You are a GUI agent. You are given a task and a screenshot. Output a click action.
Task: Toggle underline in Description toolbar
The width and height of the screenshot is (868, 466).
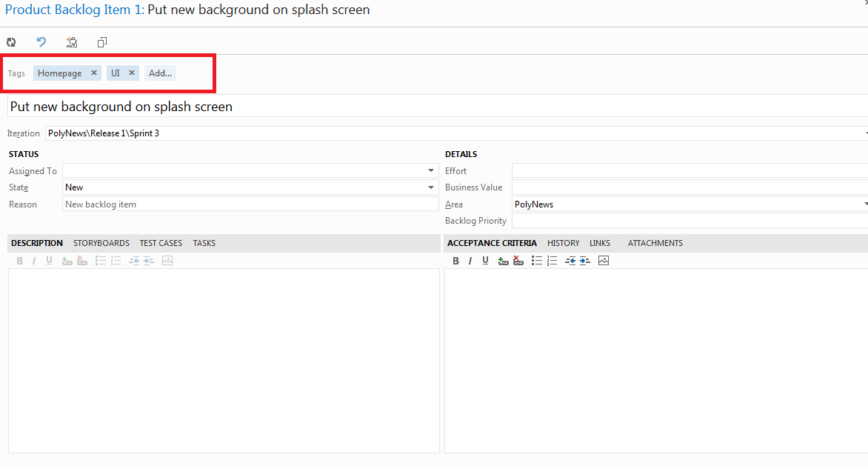(50, 261)
